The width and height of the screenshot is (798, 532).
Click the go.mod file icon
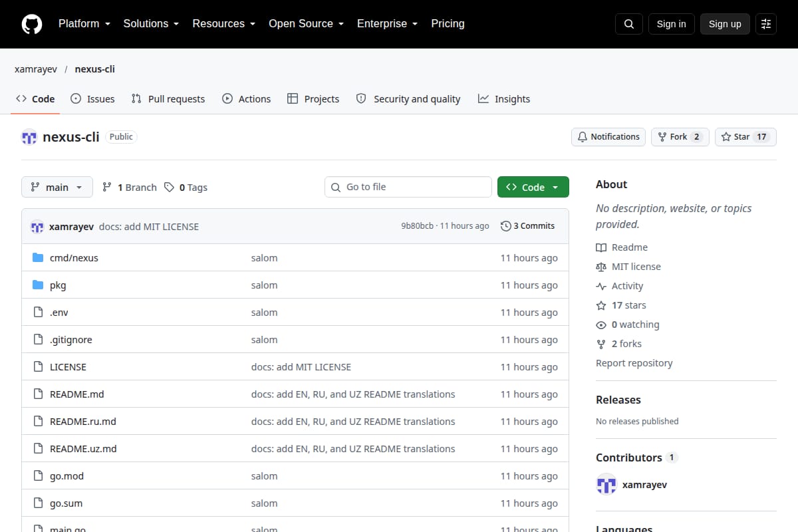coord(38,476)
